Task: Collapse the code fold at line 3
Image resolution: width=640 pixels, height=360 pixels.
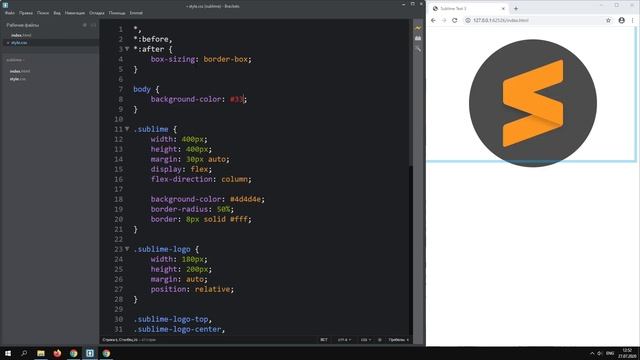Action: (127, 49)
